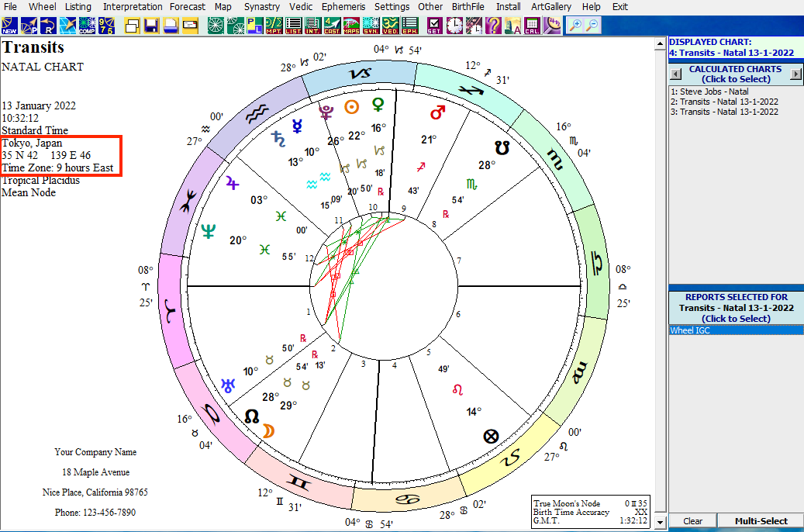Screen dimensions: 804x532
Task: Open the Synastry menu
Action: (x=262, y=7)
